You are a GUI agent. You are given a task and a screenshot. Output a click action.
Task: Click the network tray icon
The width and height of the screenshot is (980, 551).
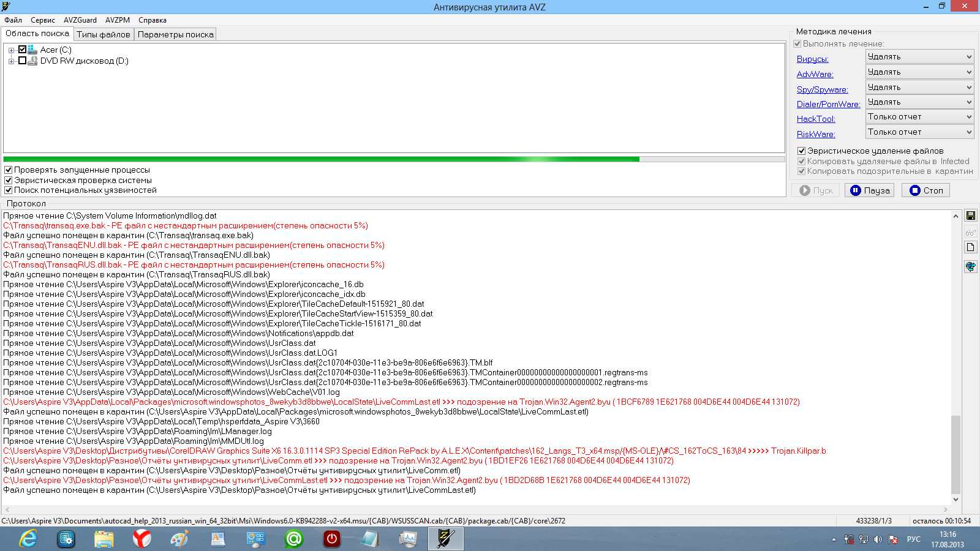[x=864, y=539]
